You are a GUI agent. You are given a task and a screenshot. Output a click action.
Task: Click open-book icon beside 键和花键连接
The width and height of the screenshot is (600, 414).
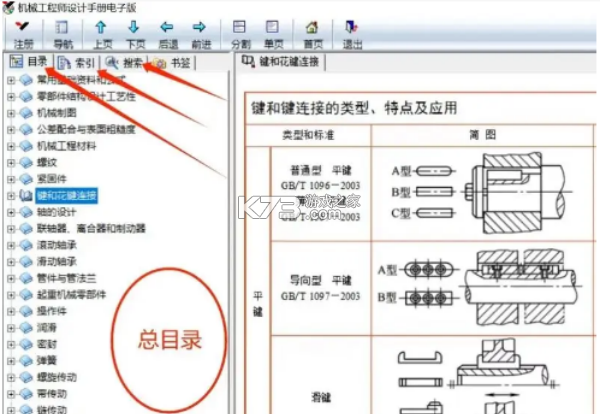point(26,196)
